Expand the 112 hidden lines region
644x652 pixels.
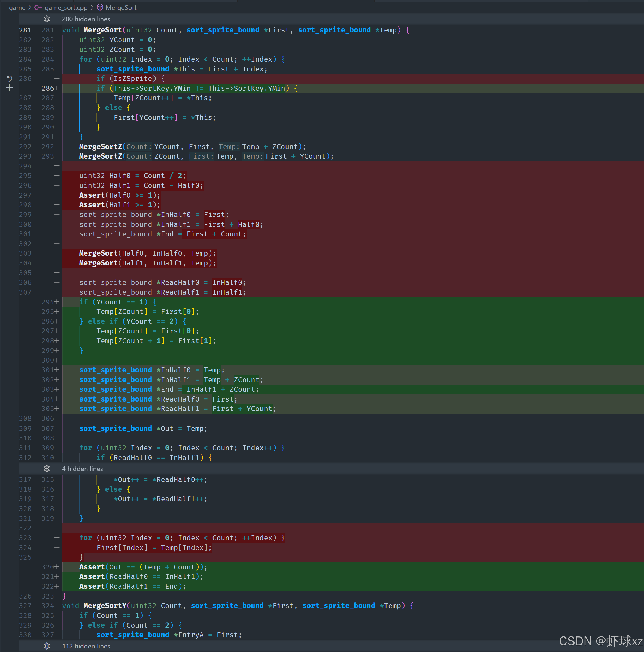tap(86, 646)
